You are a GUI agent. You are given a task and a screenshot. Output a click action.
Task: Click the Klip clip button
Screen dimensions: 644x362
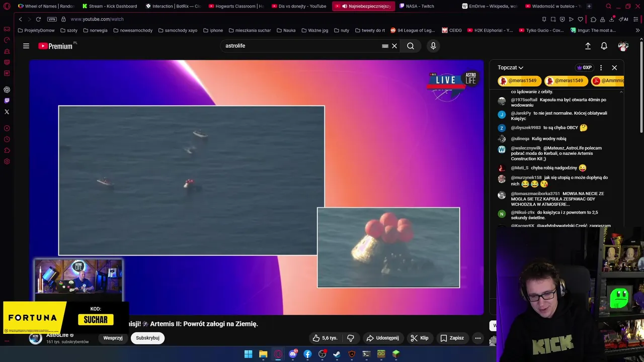coord(419,338)
